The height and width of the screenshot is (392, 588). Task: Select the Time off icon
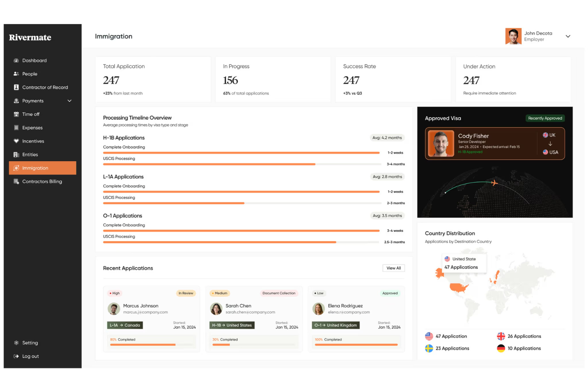click(16, 114)
